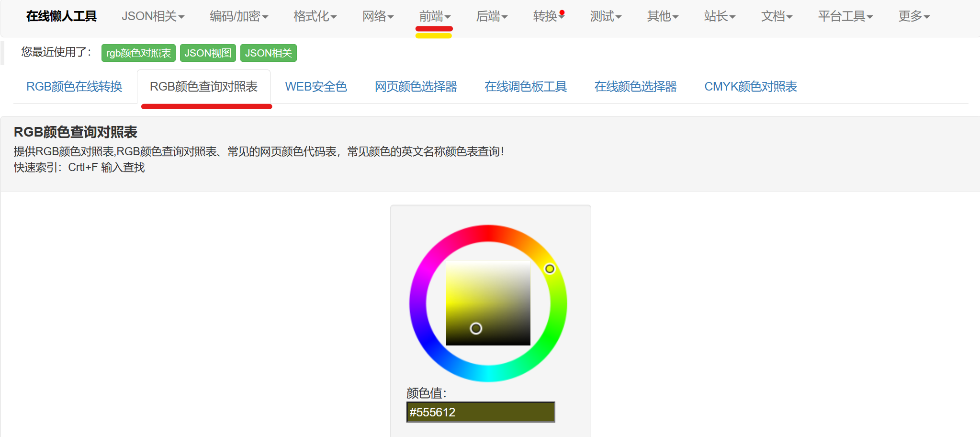Open the CMYK颜色对照表 tab
The image size is (980, 437).
point(750,87)
